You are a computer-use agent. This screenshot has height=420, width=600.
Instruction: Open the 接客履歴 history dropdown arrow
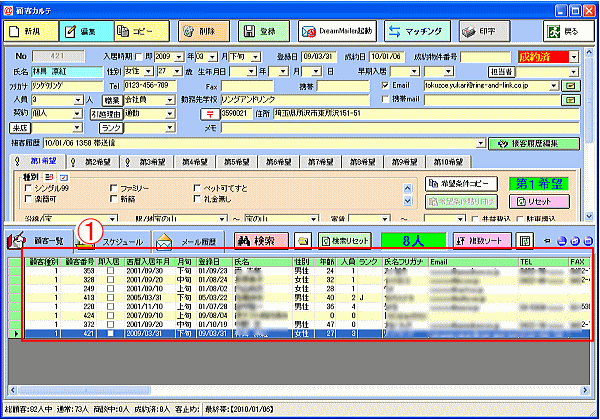[481, 143]
